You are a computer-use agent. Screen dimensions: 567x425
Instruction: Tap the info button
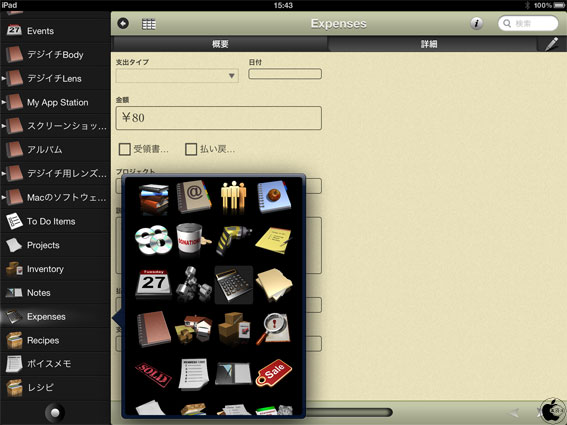click(x=476, y=24)
